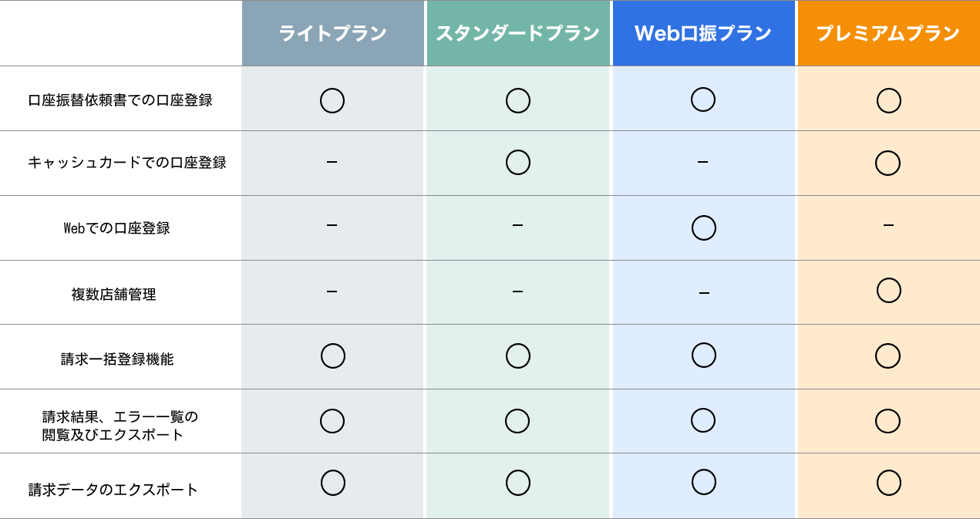Viewport: 980px width, 519px height.
Task: Click the 請求データのエクスポート label
Action: pos(113,490)
